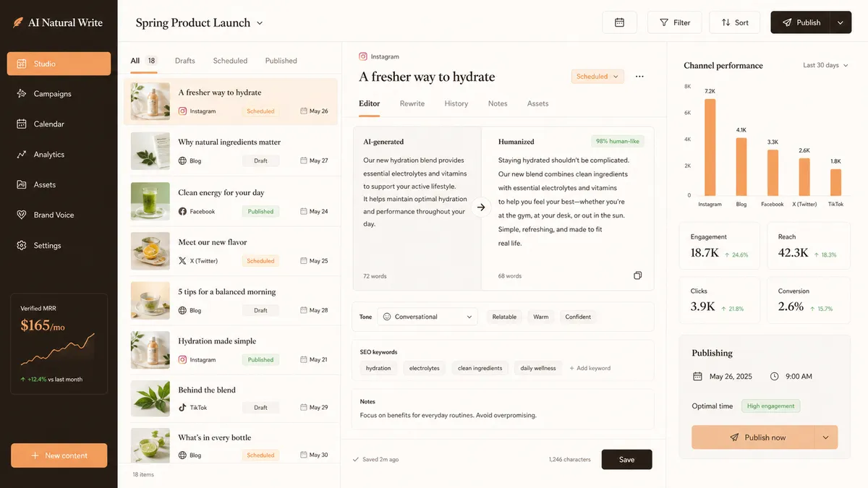
Task: Open the Rewrite tab
Action: (412, 103)
